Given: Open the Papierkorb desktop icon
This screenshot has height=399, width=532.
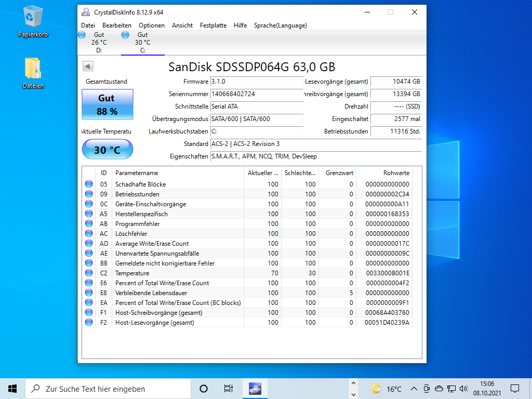Looking at the screenshot, I should (x=33, y=21).
